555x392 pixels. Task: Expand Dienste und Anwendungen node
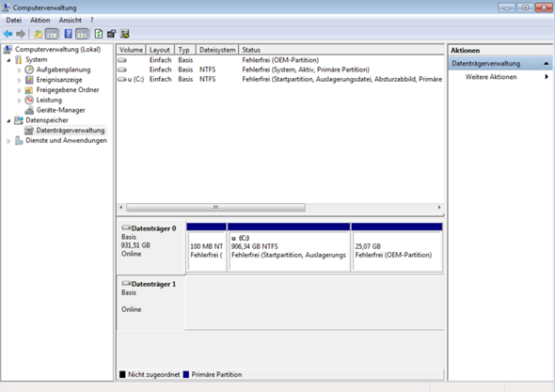click(x=8, y=141)
